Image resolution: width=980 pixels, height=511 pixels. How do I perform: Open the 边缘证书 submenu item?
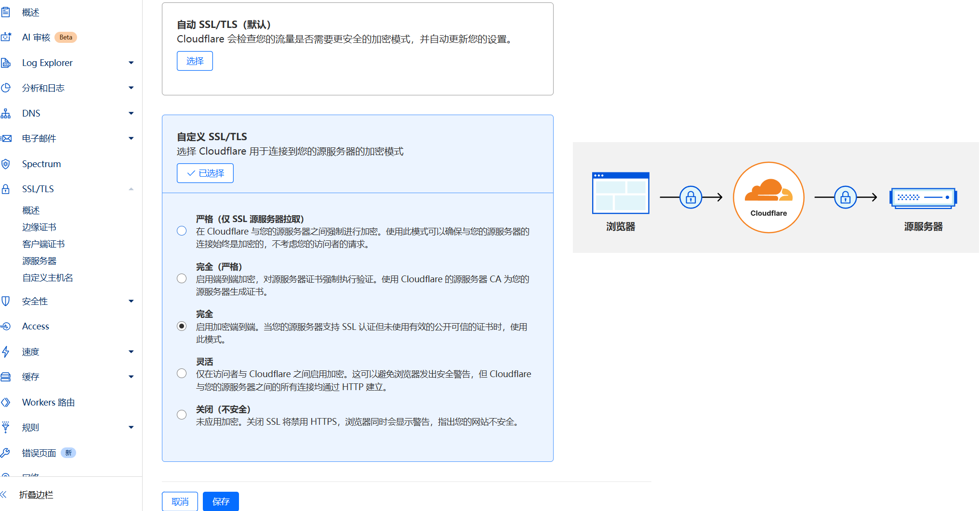click(39, 227)
